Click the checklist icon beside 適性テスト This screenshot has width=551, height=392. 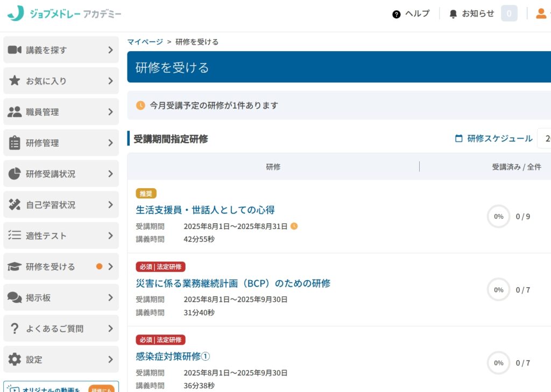tap(15, 234)
